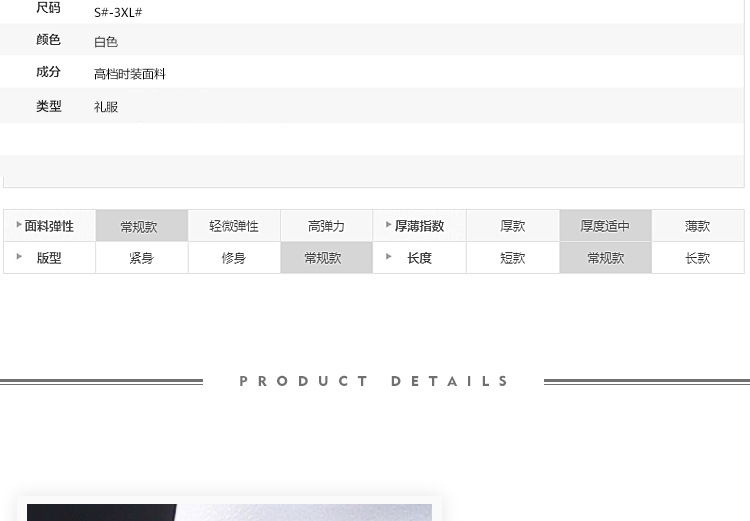
Task: Click the 高档时装面料 composition text
Action: tap(130, 74)
